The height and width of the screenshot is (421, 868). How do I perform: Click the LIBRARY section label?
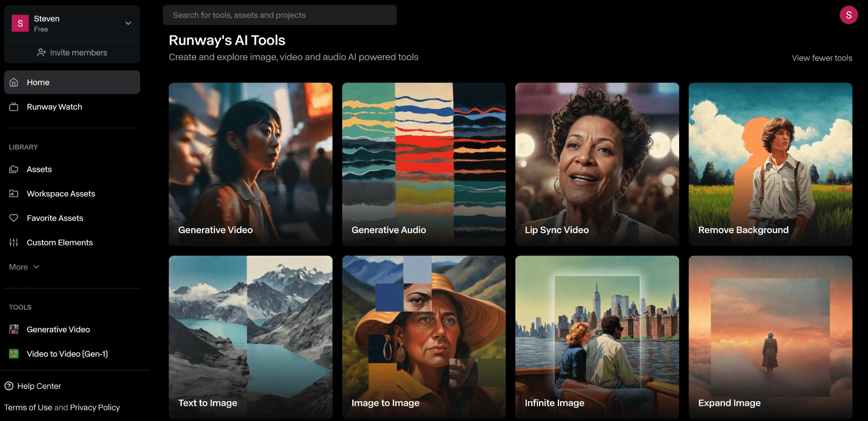pos(24,147)
